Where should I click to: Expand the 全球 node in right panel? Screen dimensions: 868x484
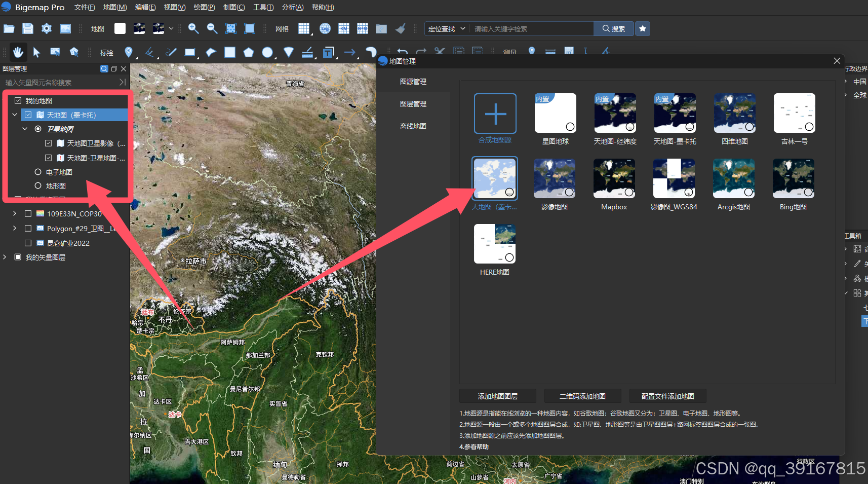click(846, 95)
